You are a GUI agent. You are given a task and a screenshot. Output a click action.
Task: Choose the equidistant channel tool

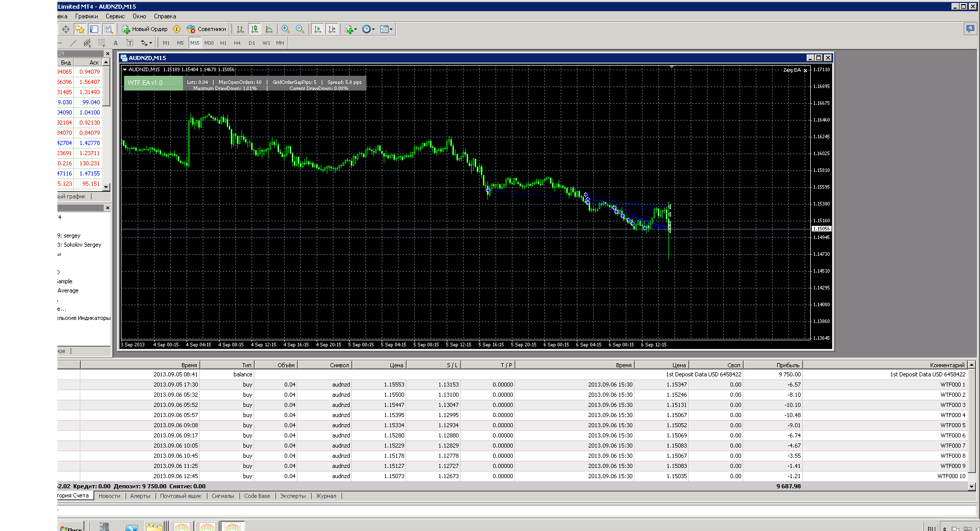(87, 43)
